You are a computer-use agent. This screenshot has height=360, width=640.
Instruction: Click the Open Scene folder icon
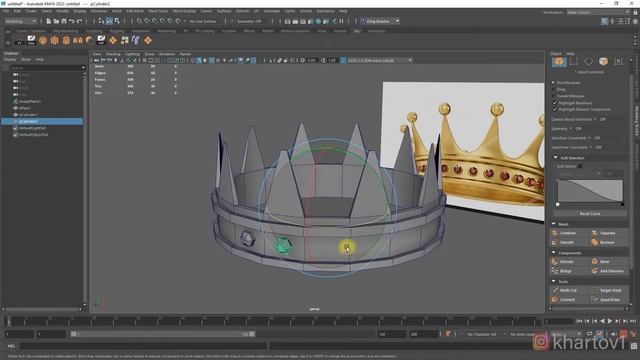tap(56, 21)
